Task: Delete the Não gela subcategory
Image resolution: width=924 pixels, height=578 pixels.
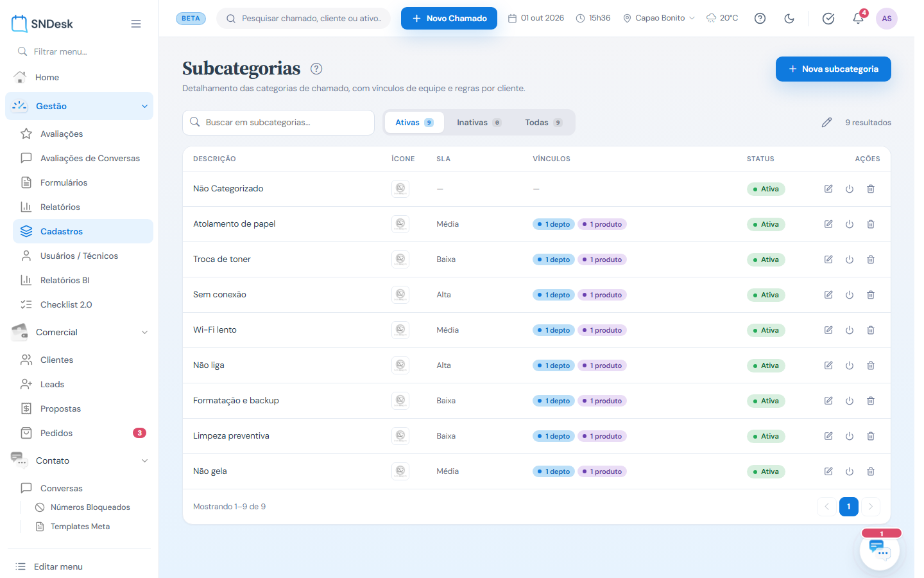Action: tap(871, 471)
